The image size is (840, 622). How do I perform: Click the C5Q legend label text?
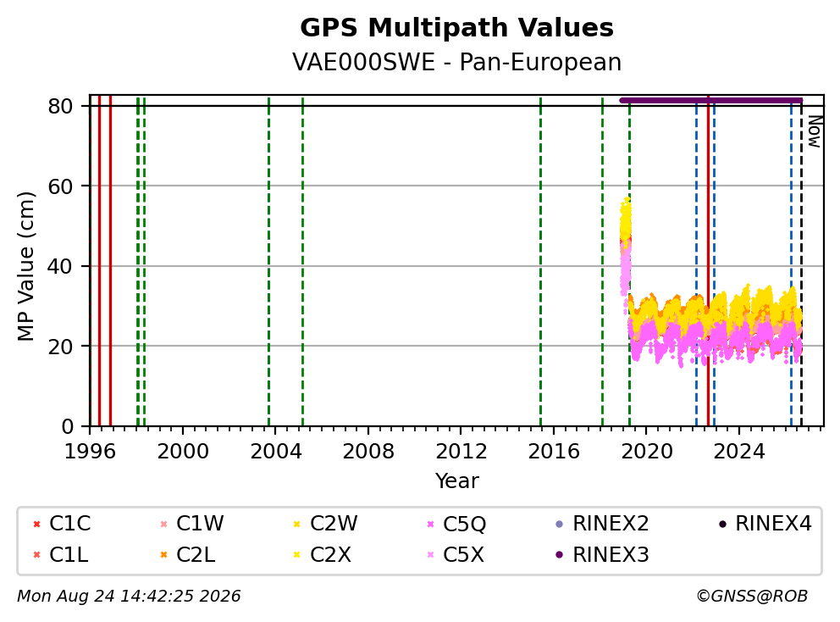point(465,524)
